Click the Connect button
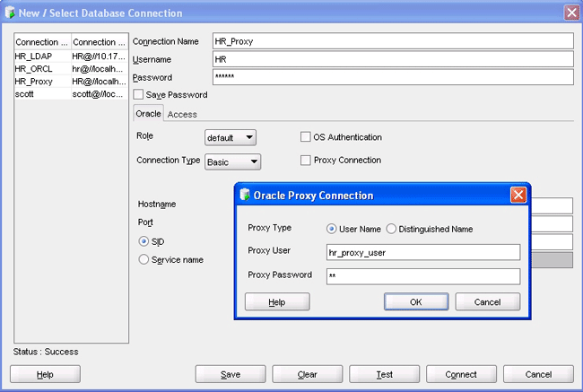This screenshot has width=583, height=392. [461, 374]
